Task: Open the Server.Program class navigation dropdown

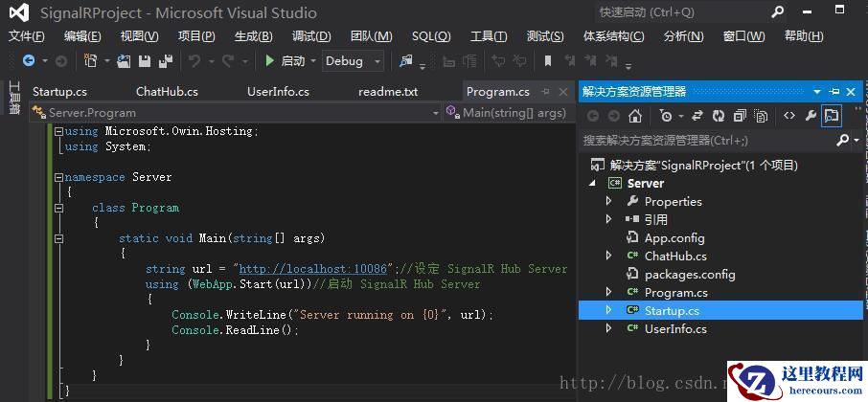Action: [236, 113]
